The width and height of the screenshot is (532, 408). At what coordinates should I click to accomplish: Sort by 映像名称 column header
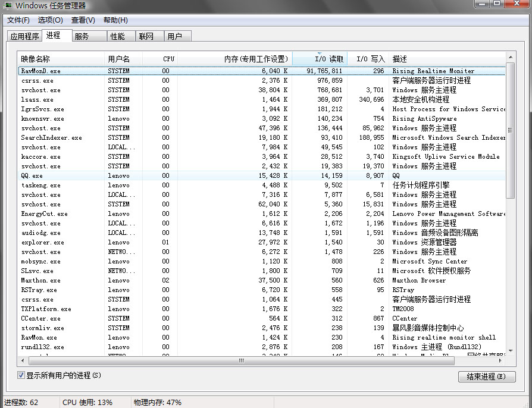pos(61,59)
